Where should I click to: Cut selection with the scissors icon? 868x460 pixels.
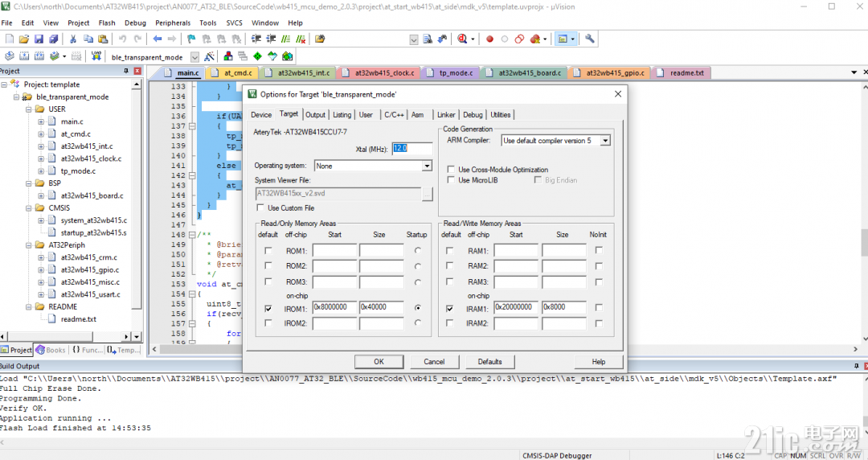pyautogui.click(x=73, y=39)
